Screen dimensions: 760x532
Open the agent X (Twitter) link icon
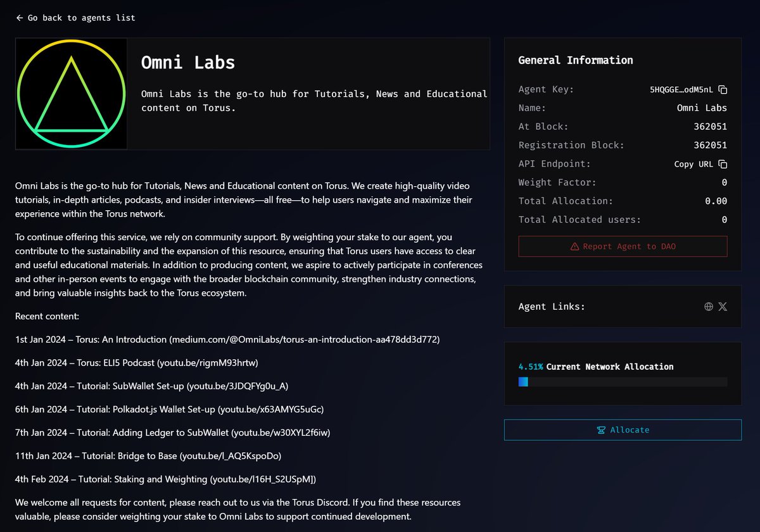click(723, 307)
